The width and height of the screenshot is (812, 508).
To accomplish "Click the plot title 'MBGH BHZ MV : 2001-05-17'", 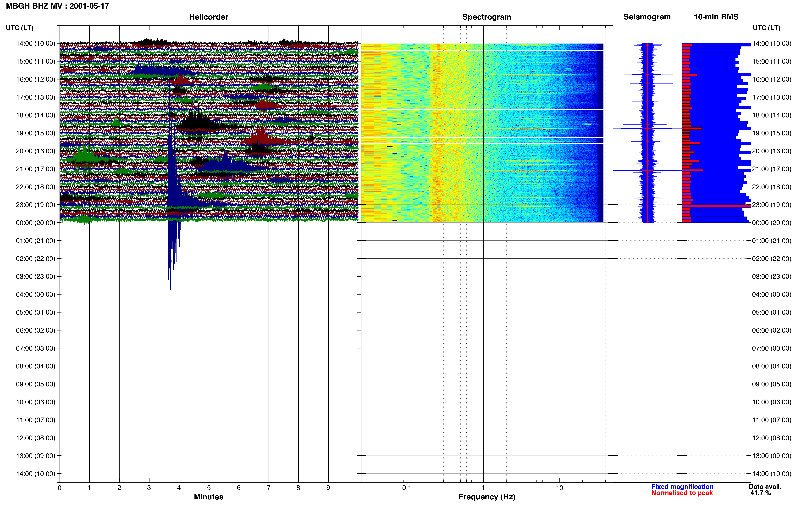I will click(x=57, y=6).
